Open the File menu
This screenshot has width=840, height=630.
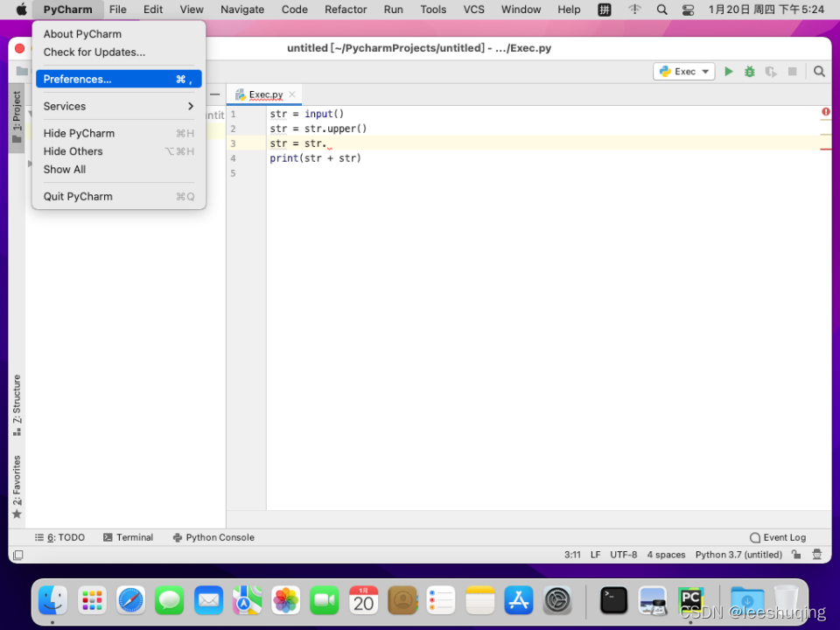tap(118, 9)
